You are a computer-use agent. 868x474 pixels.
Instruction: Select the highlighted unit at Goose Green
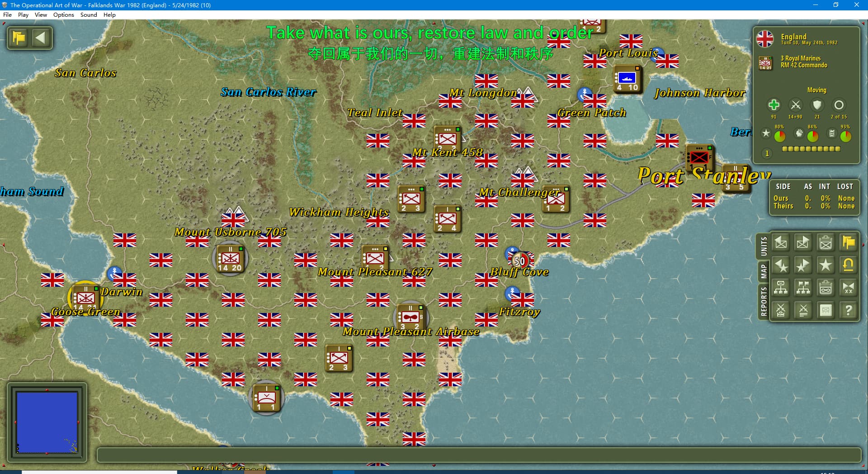(85, 298)
